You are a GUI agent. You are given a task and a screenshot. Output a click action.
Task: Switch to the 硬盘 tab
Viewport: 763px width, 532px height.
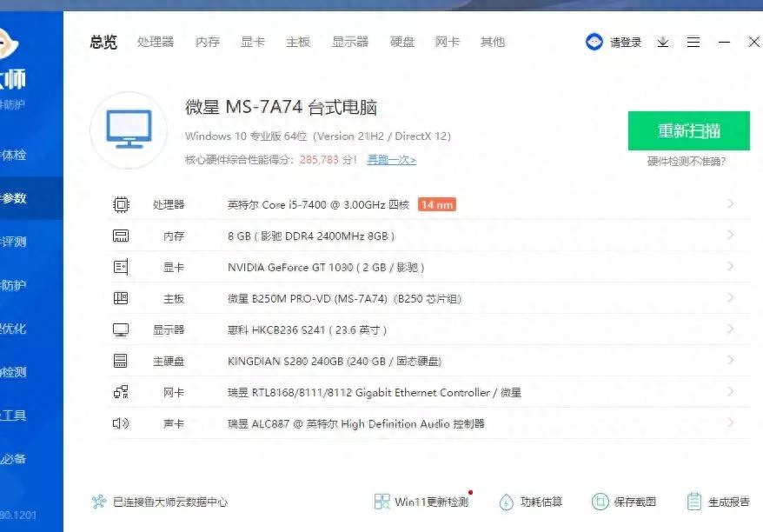point(401,42)
